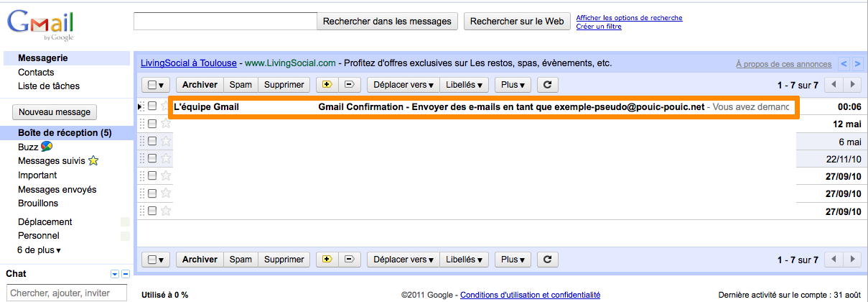Viewport: 868px width, 302px height.
Task: Tick the checkbox of 6 mai message
Action: [152, 141]
